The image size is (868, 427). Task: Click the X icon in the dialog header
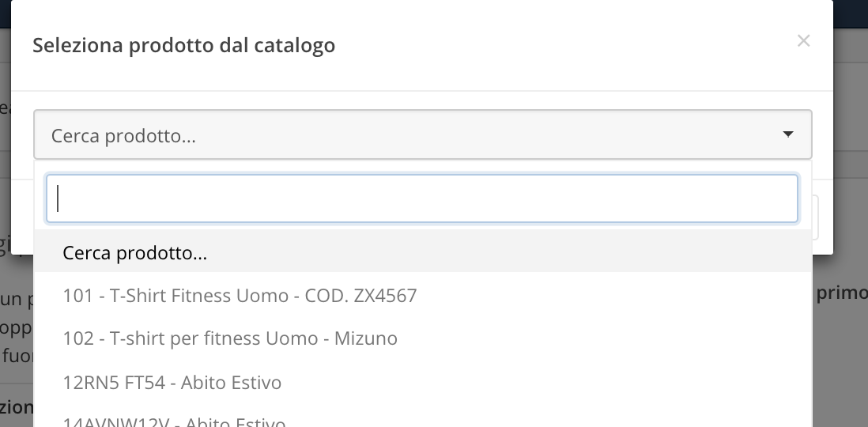(x=803, y=41)
